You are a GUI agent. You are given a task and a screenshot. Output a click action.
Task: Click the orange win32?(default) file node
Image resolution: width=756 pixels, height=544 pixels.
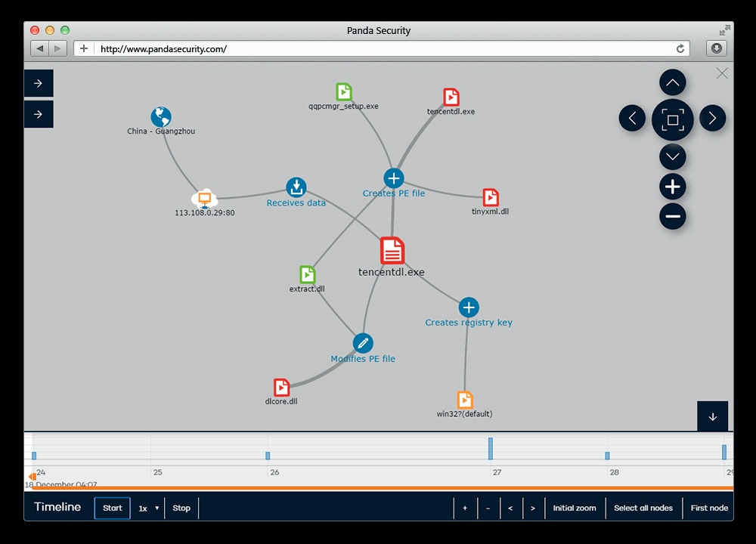[465, 400]
